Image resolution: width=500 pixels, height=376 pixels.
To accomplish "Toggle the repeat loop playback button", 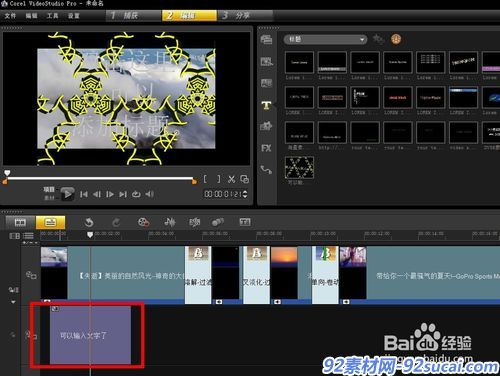I will [136, 194].
